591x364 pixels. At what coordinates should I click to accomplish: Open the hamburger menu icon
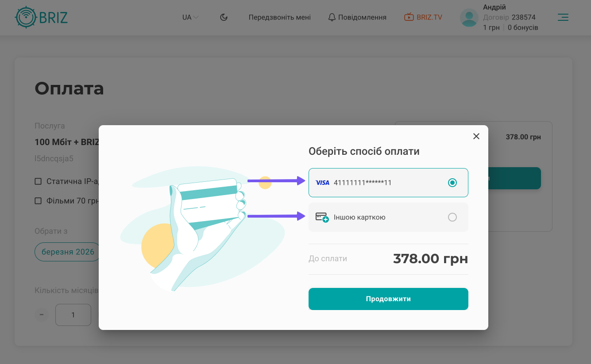click(563, 17)
